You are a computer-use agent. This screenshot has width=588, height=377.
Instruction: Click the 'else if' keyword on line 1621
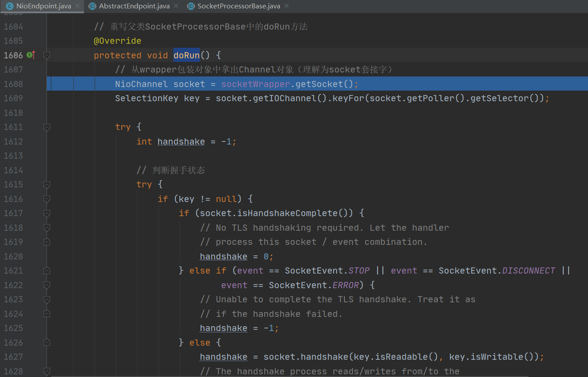[208, 270]
